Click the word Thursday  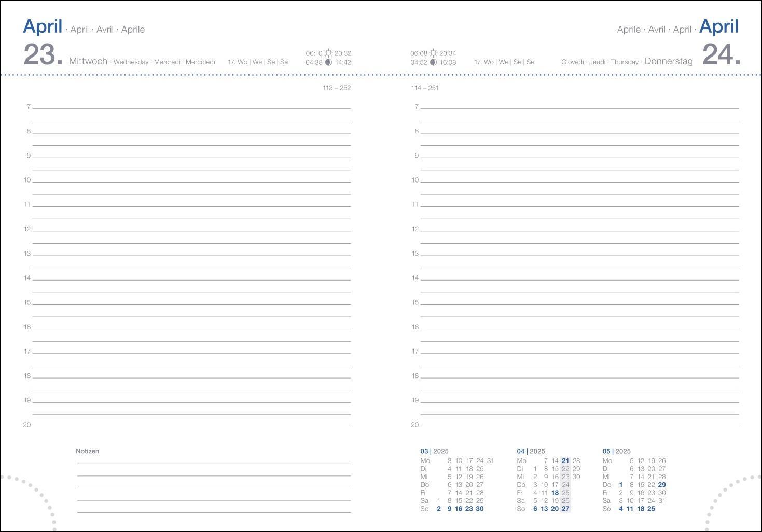pyautogui.click(x=625, y=62)
